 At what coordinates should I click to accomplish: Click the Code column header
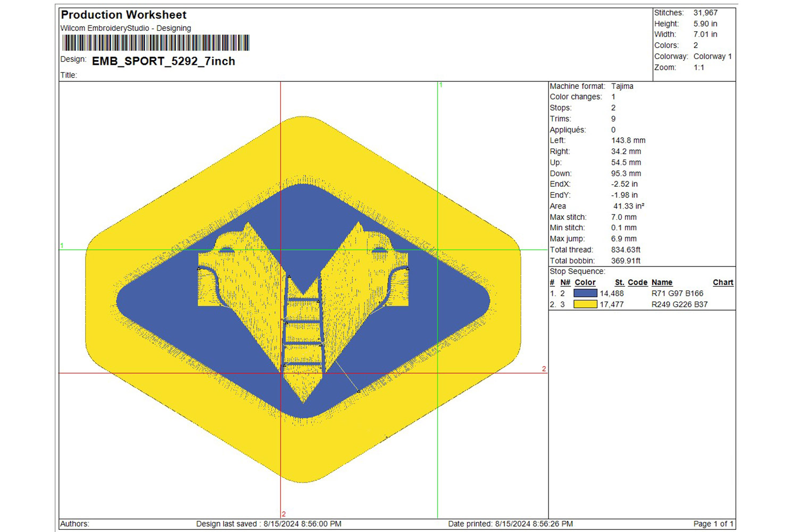coord(637,282)
